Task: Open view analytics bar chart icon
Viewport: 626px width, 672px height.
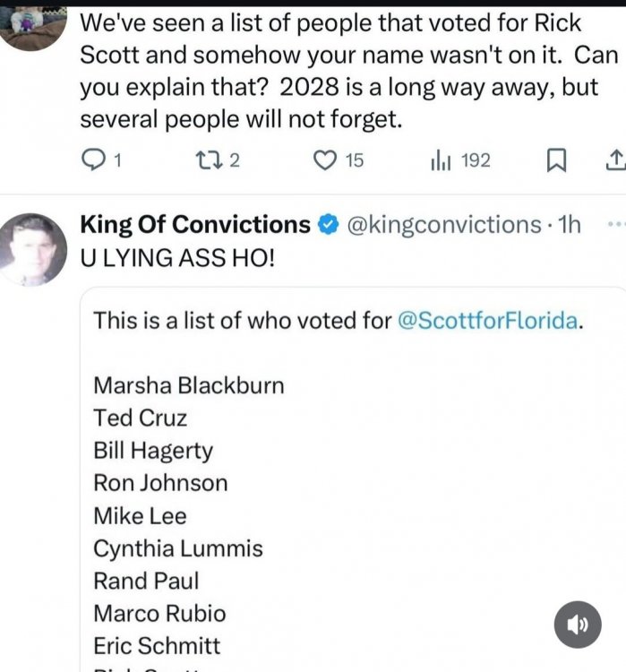Action: point(440,160)
